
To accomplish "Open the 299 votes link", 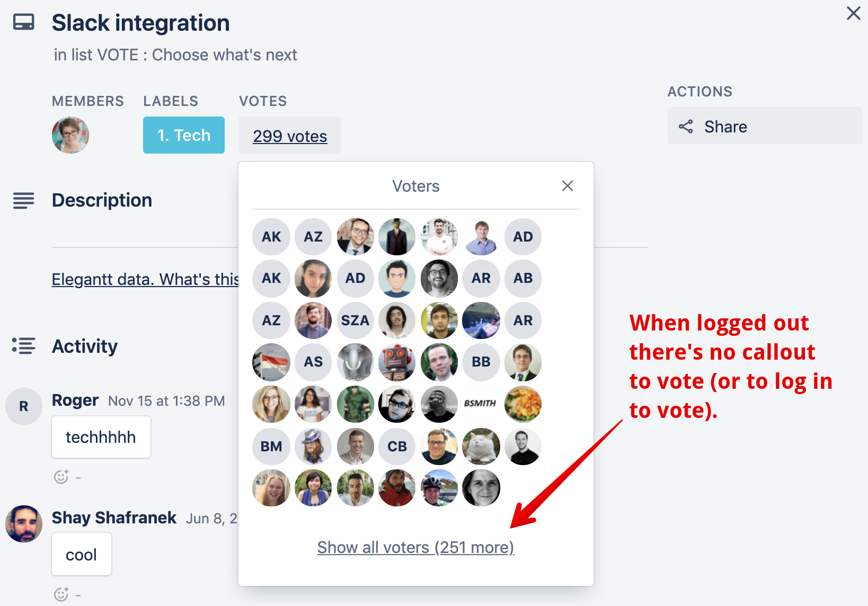I will (x=290, y=136).
